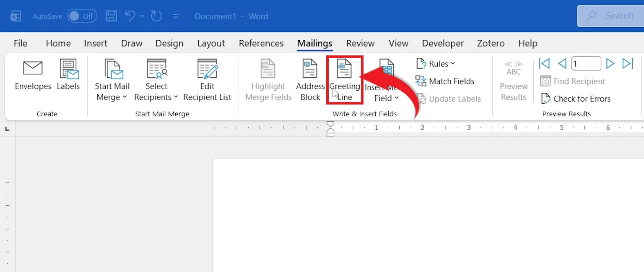Switch to the Layout tab
The image size is (644, 272).
pos(211,43)
